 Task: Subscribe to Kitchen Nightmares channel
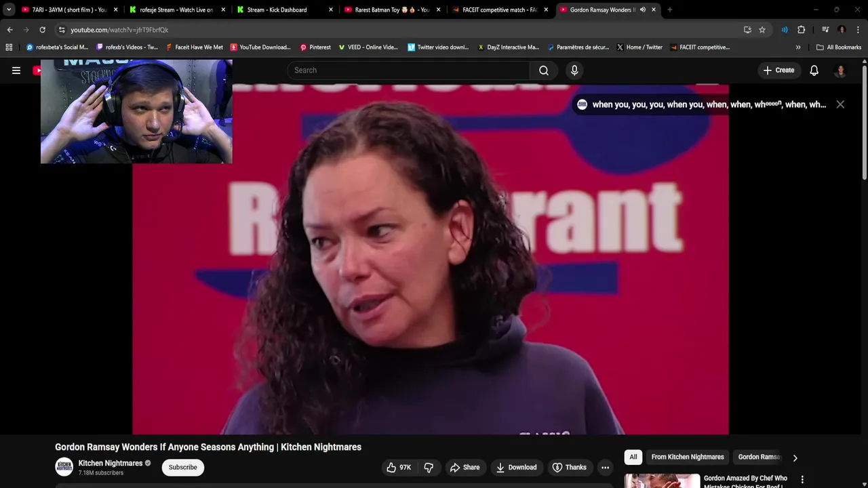182,468
